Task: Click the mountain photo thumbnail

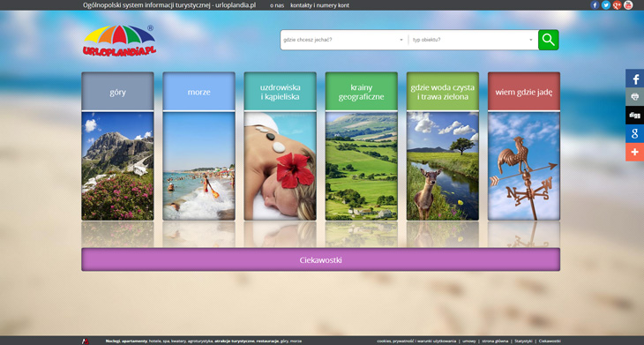Action: 117,167
